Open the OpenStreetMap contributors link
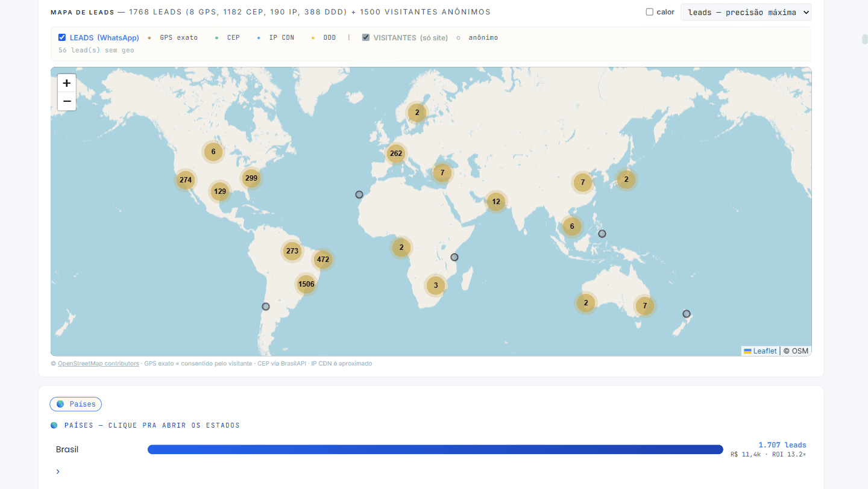 coord(98,364)
